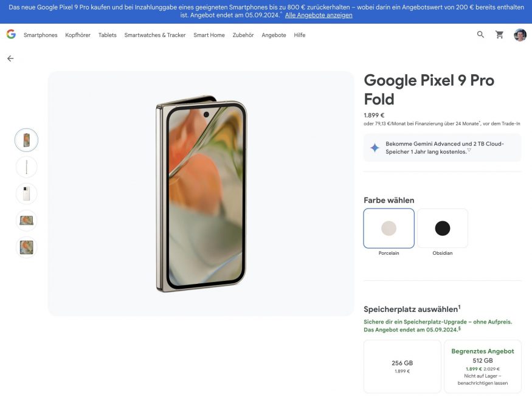This screenshot has width=532, height=397.
Task: Go back using the arrow icon
Action: click(x=10, y=58)
